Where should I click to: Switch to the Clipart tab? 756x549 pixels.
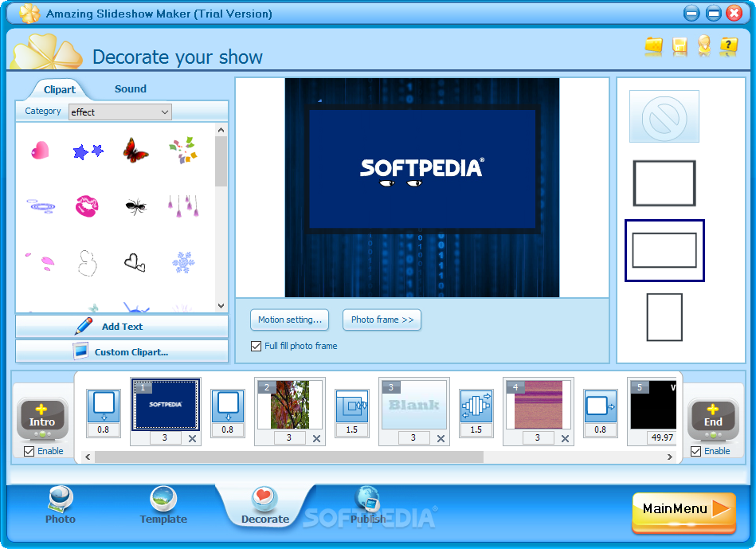coord(59,89)
